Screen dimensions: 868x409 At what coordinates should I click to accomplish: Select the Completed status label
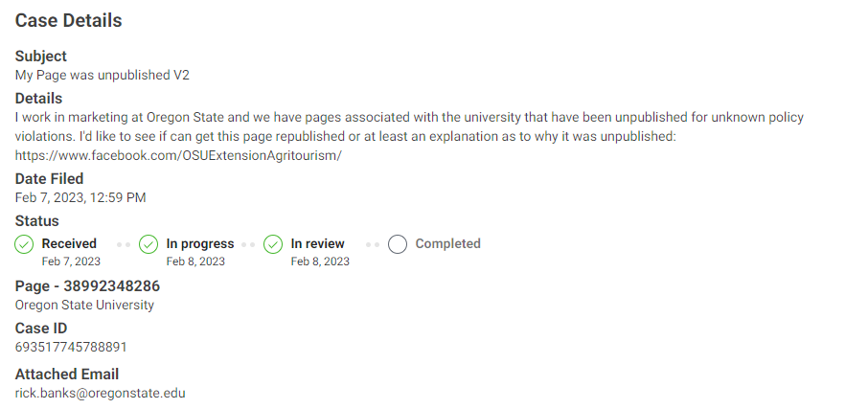[x=447, y=243]
